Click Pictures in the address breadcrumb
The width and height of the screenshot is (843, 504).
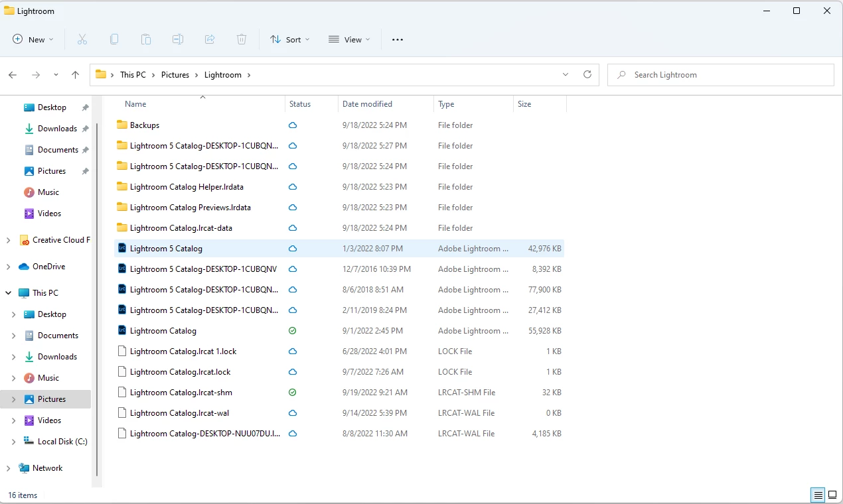pos(175,75)
